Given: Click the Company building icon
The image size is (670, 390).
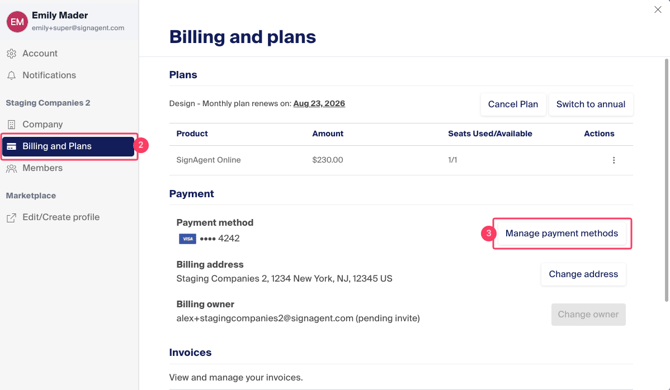Looking at the screenshot, I should coord(12,124).
